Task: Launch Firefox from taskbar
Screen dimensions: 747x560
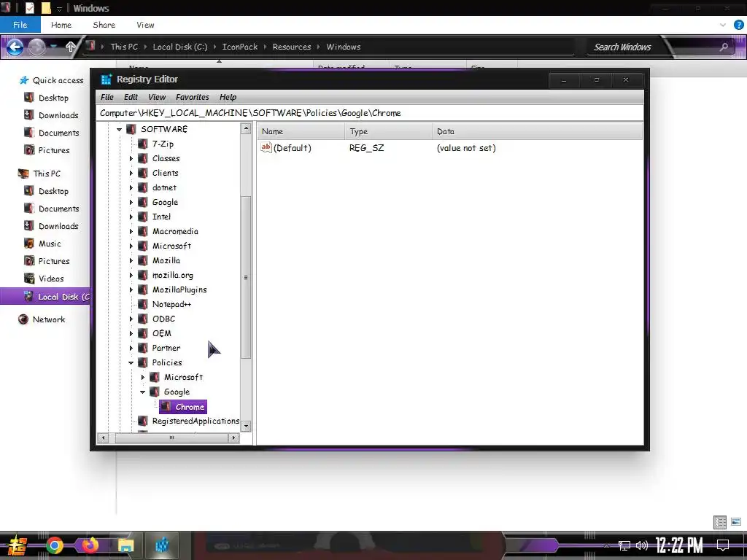Action: [90, 545]
